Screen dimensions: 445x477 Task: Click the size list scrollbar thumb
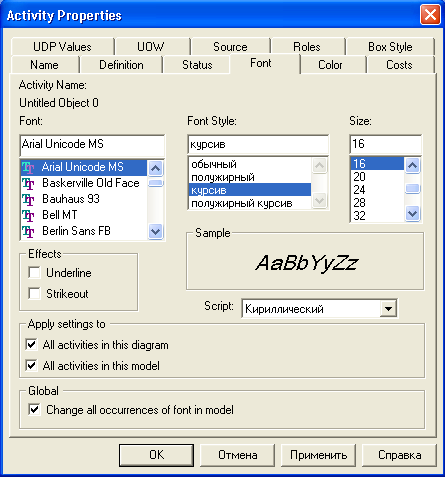(412, 188)
